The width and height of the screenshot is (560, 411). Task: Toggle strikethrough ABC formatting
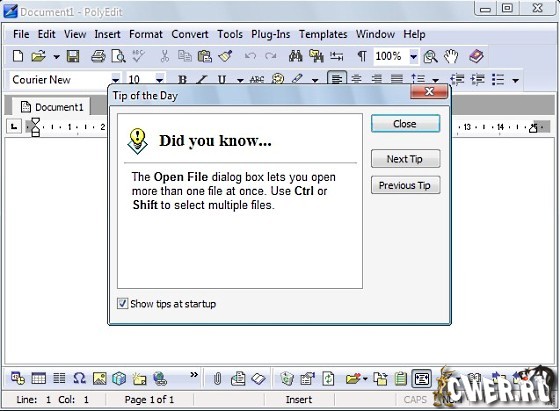(x=257, y=79)
